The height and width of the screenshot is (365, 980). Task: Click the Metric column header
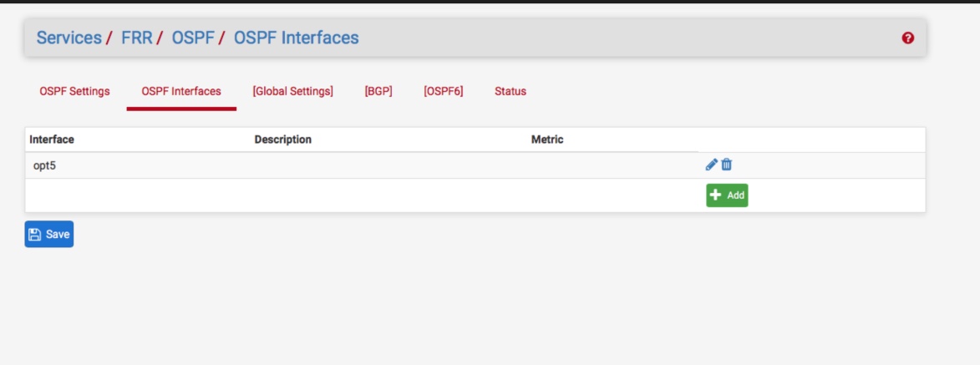point(547,139)
